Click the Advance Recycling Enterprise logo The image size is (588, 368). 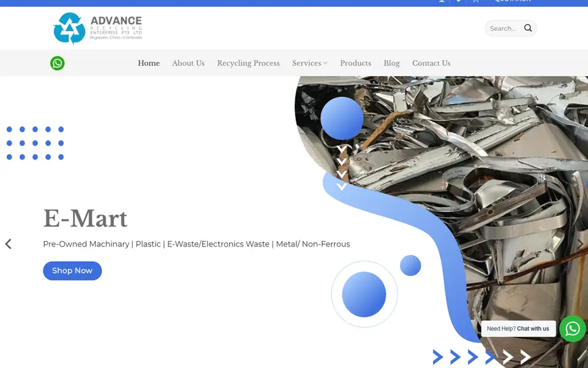pos(98,28)
